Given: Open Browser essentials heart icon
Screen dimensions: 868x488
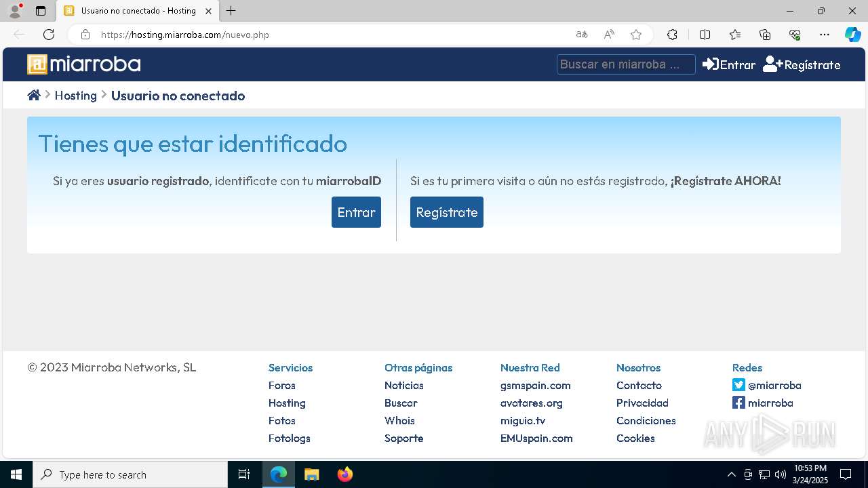Looking at the screenshot, I should tap(795, 35).
